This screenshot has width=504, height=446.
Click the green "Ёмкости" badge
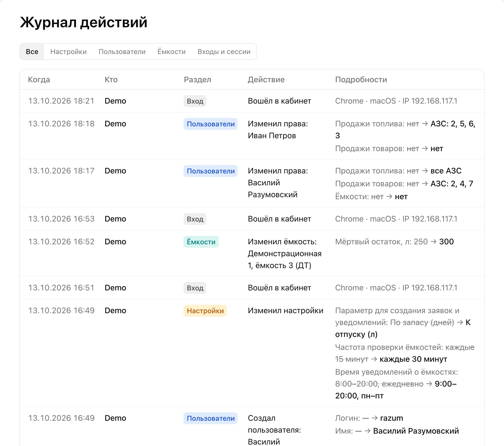(201, 242)
